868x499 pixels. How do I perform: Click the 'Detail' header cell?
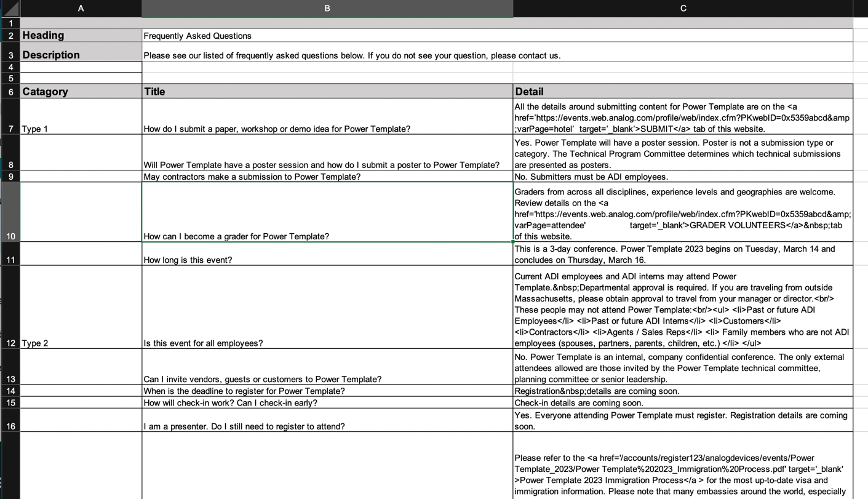[x=683, y=91]
